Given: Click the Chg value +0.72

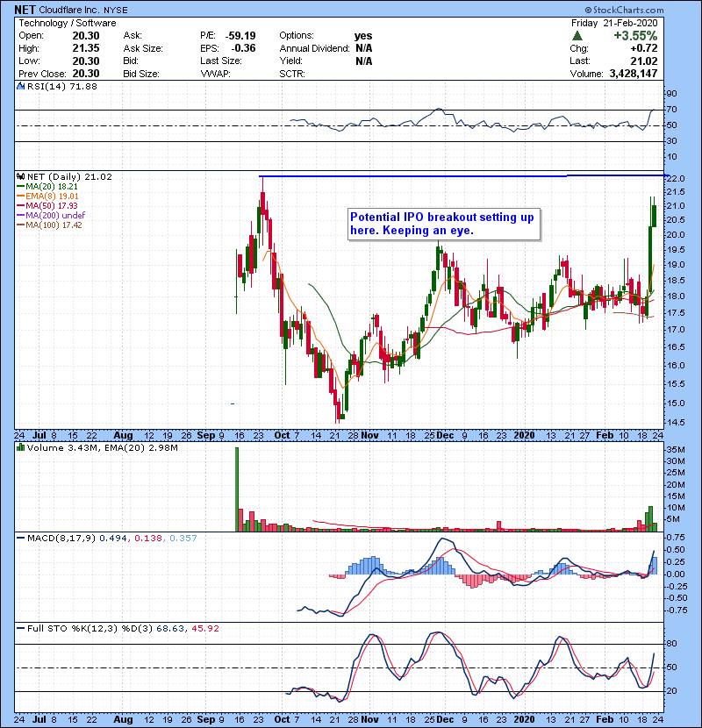Looking at the screenshot, I should (644, 48).
